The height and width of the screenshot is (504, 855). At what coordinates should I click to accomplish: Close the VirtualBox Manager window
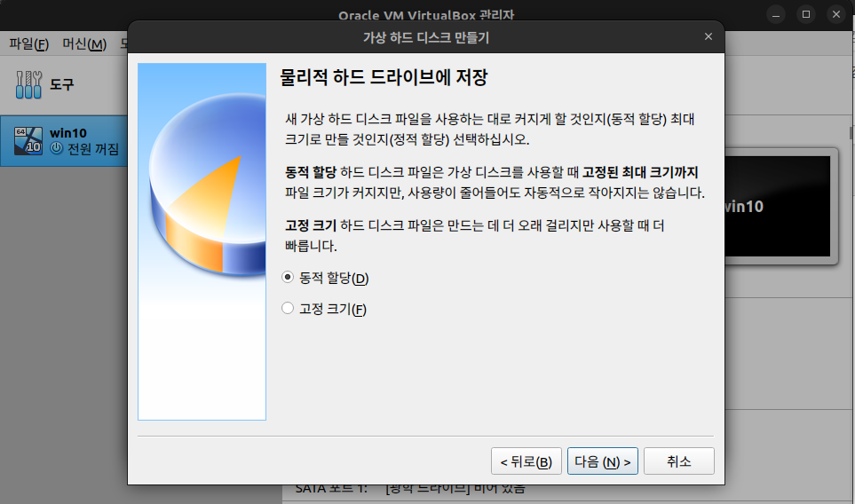836,15
